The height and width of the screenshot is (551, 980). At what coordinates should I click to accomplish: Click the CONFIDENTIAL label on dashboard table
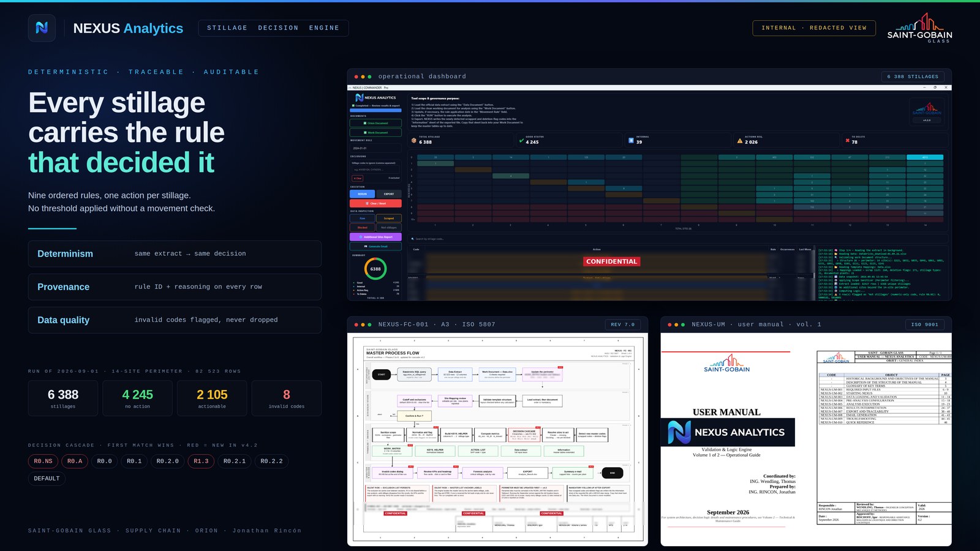tap(611, 261)
